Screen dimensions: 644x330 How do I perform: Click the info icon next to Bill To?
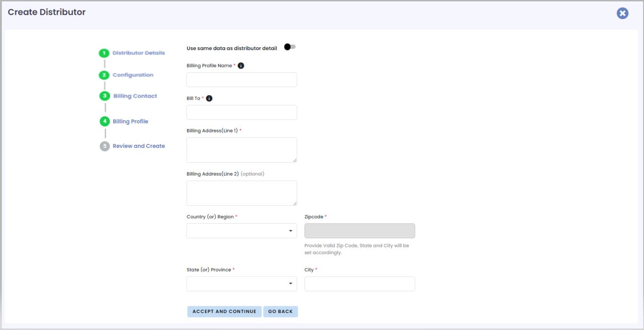coord(209,98)
